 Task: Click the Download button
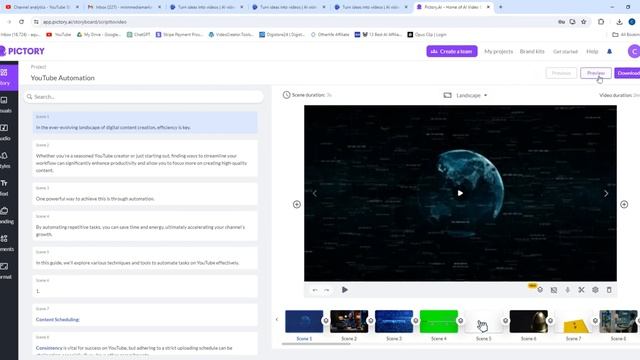point(627,73)
